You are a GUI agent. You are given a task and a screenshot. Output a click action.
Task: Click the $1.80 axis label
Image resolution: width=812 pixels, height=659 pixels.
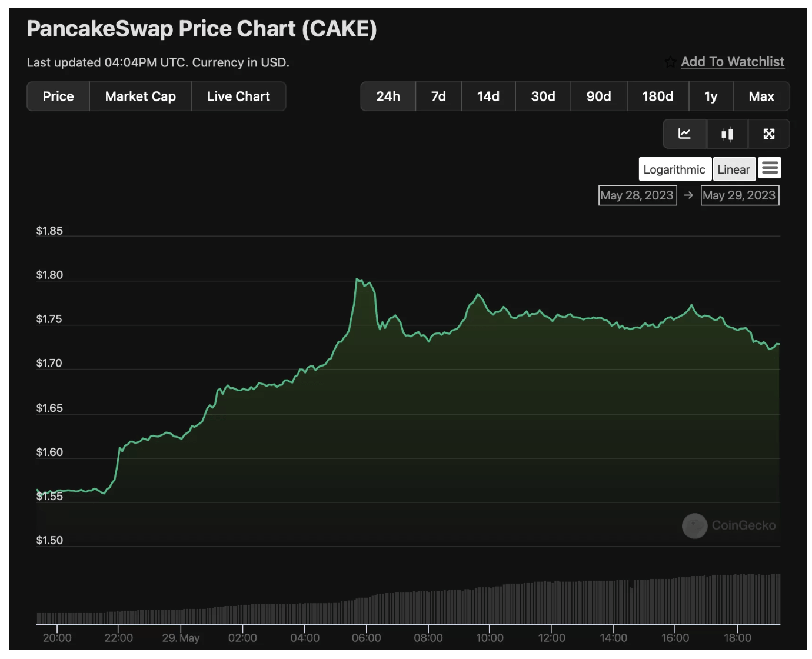tap(49, 275)
